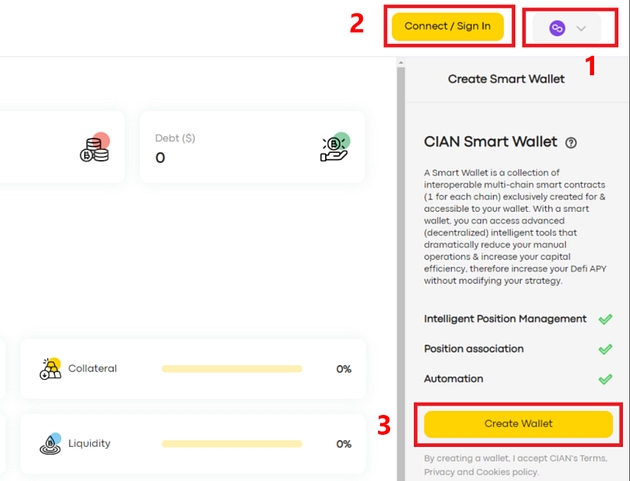Screen dimensions: 630x481
Task: Click the Liquidity progress bar
Action: click(231, 444)
